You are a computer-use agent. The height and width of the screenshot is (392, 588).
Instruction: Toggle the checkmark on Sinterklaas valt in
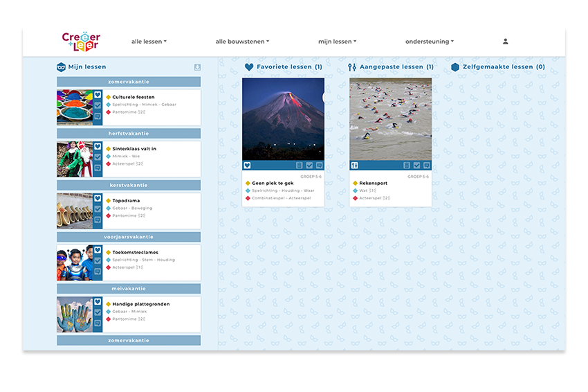[98, 158]
